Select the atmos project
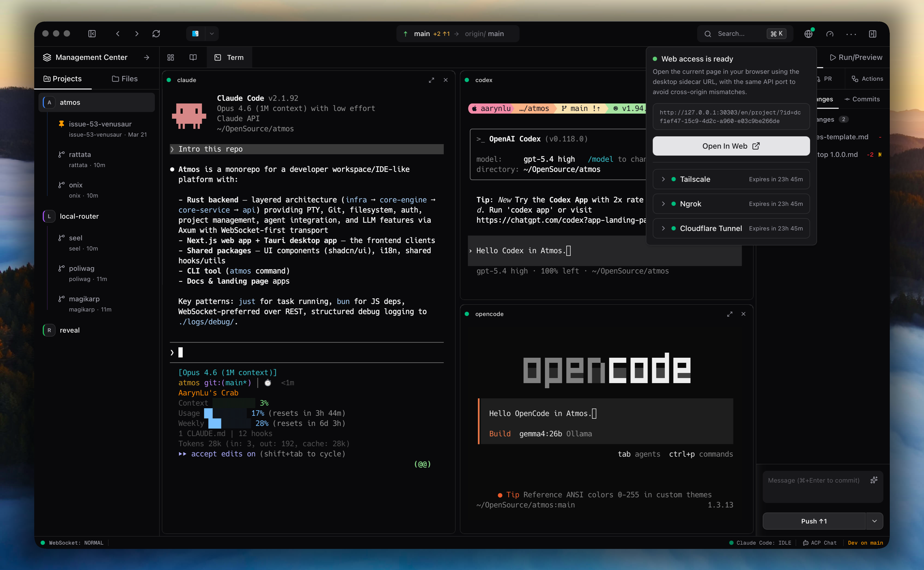Viewport: 924px width, 570px height. 97,102
